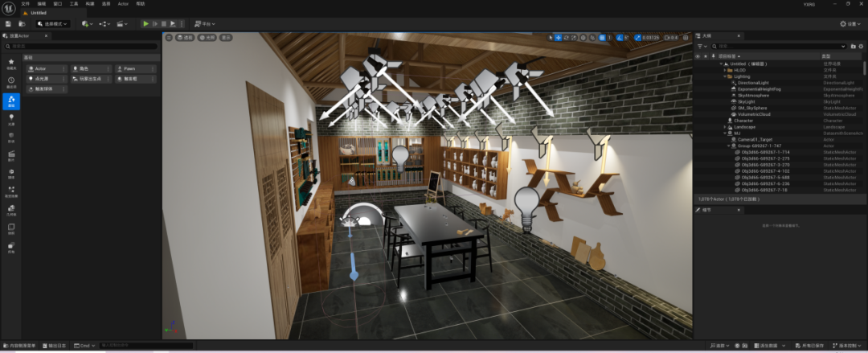Open the Actor menu in menu bar
The image size is (868, 353).
tap(123, 4)
